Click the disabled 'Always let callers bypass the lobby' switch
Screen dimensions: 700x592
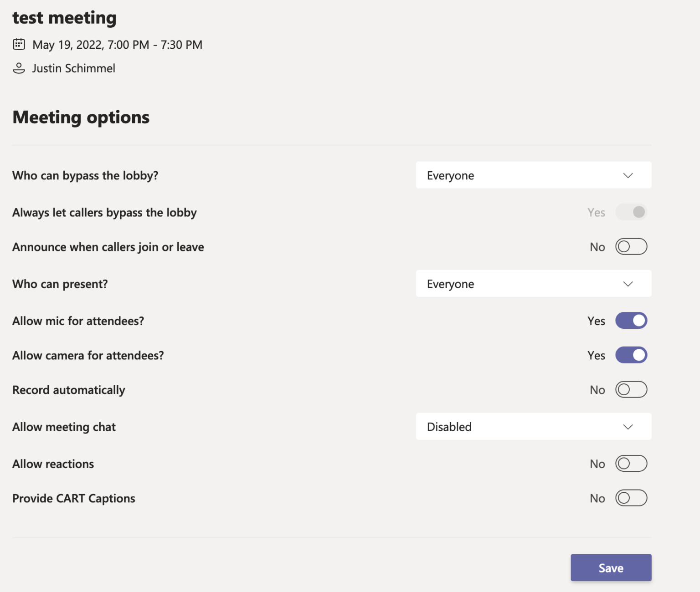pyautogui.click(x=631, y=212)
